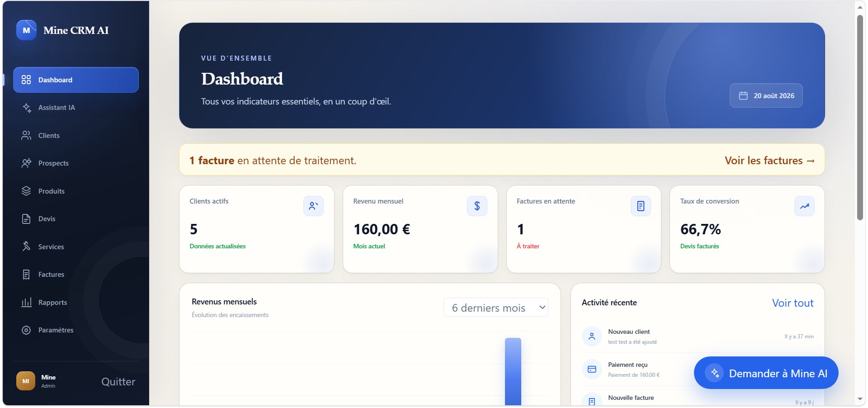Click the Rapports bar chart icon
Viewport: 868px width, 408px height.
26,302
